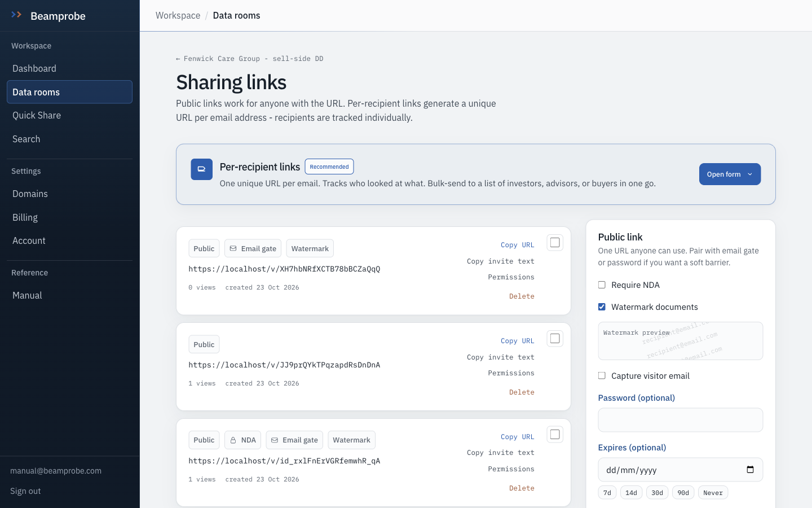Open Permissions for the XH7hbNRfXCTB78bBCZaQqQ link
812x508 pixels.
pyautogui.click(x=511, y=277)
